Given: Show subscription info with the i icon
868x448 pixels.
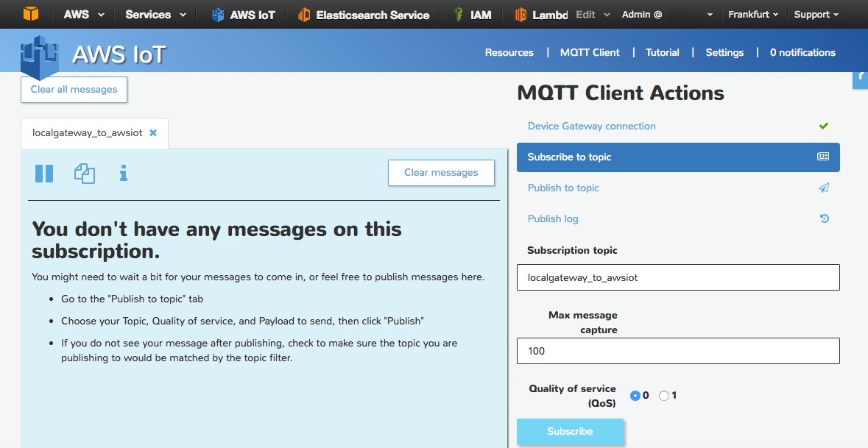Looking at the screenshot, I should click(124, 173).
